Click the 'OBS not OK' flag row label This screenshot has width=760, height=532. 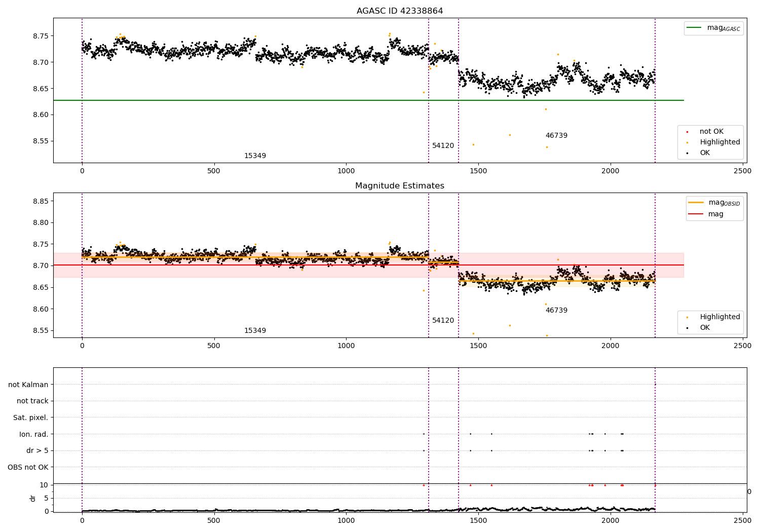[28, 468]
